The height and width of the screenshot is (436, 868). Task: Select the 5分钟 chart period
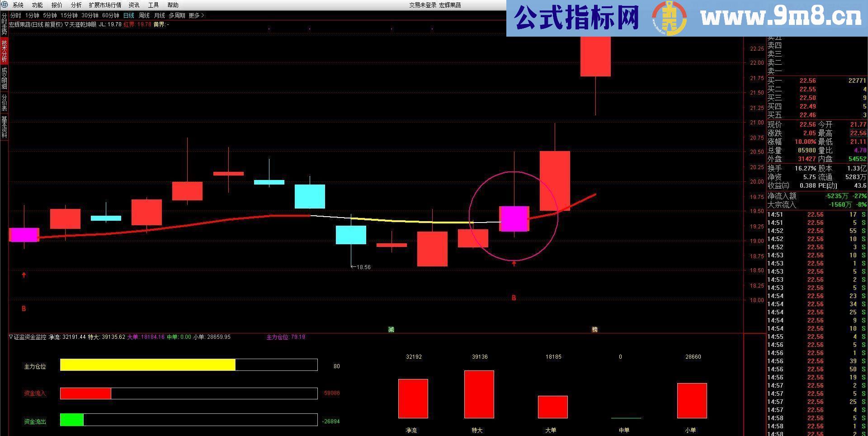(50, 15)
